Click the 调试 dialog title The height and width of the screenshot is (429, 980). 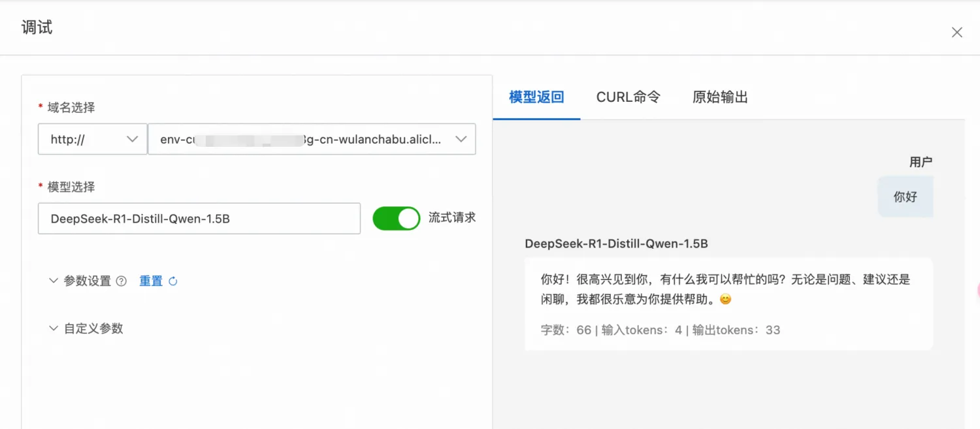pos(37,27)
